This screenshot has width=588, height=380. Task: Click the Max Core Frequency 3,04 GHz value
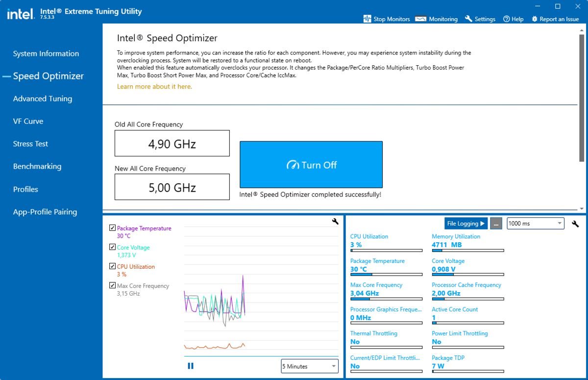[365, 293]
